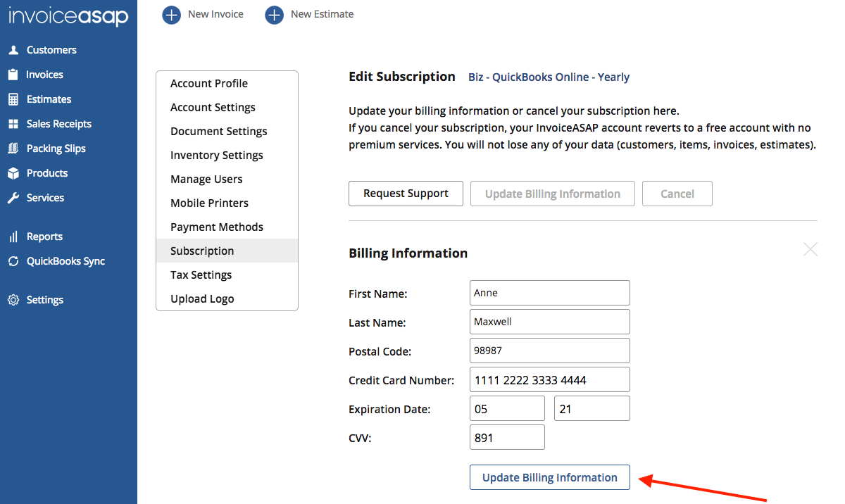The height and width of the screenshot is (504, 845).
Task: Open Tax Settings from the settings list
Action: (201, 275)
